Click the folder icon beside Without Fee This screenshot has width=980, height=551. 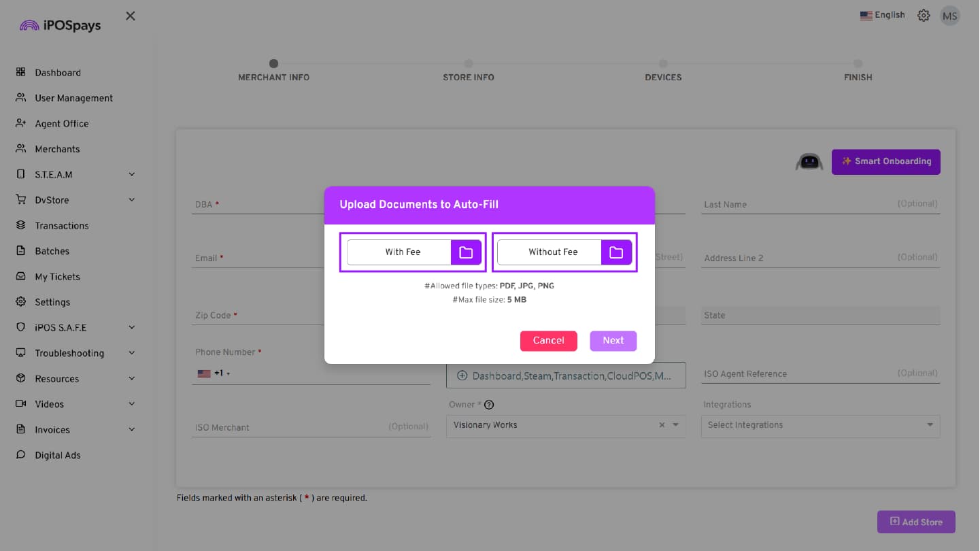(x=616, y=252)
